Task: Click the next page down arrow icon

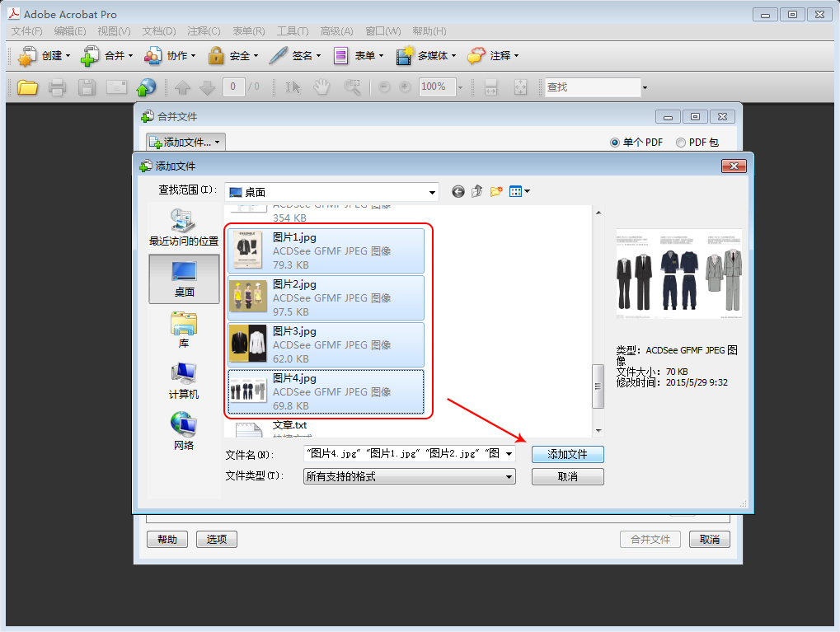Action: 208,87
